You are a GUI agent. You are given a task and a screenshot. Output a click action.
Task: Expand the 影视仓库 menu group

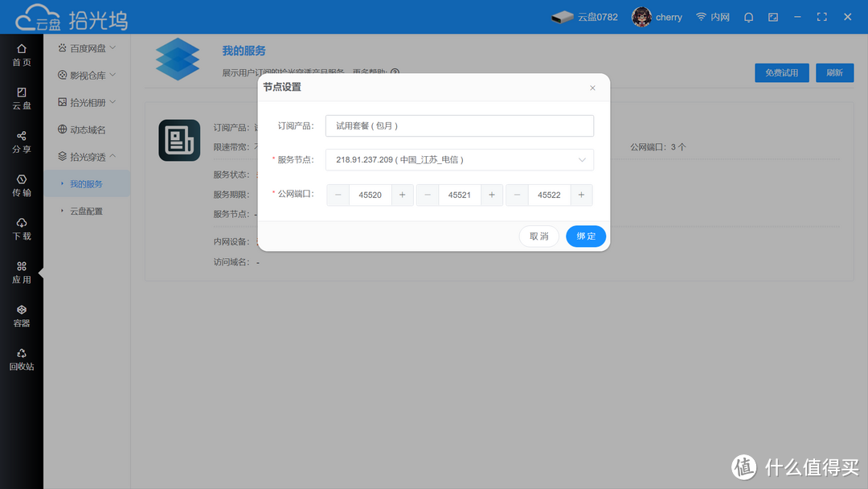[x=87, y=76]
